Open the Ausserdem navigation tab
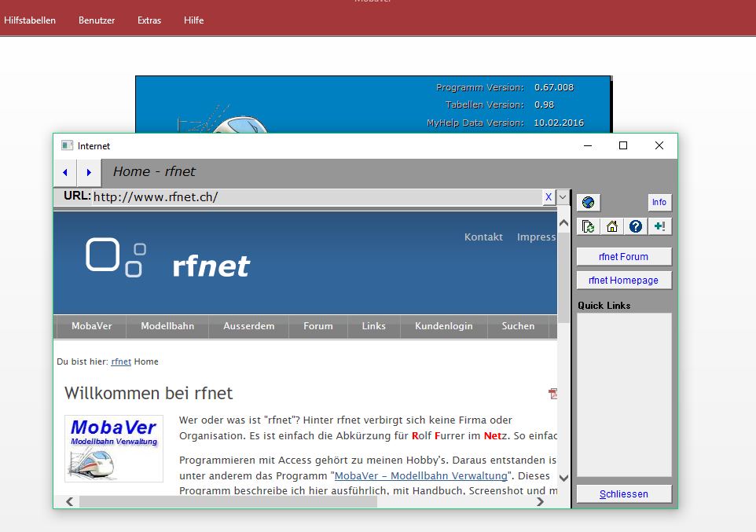 [249, 327]
